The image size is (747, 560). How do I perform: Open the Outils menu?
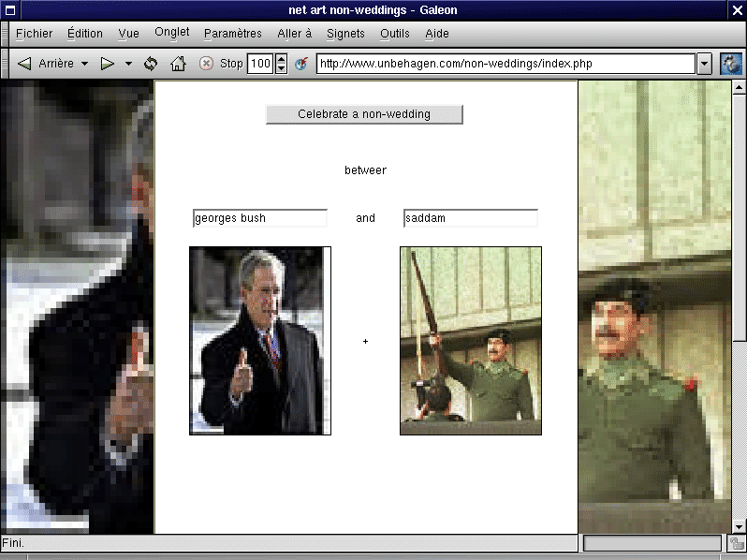point(394,34)
